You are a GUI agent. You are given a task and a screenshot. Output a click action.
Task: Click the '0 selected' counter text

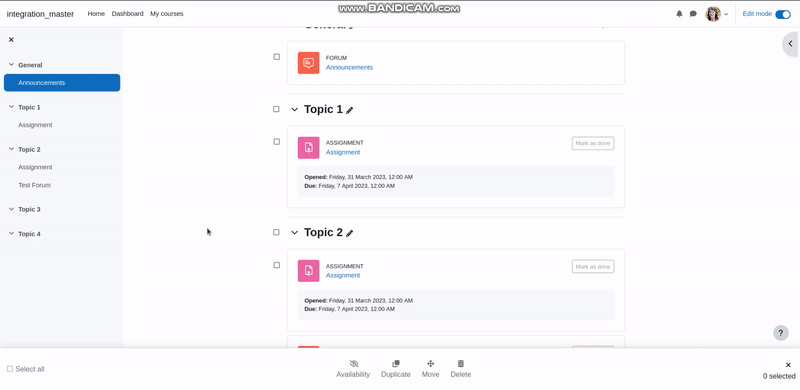[x=779, y=376]
